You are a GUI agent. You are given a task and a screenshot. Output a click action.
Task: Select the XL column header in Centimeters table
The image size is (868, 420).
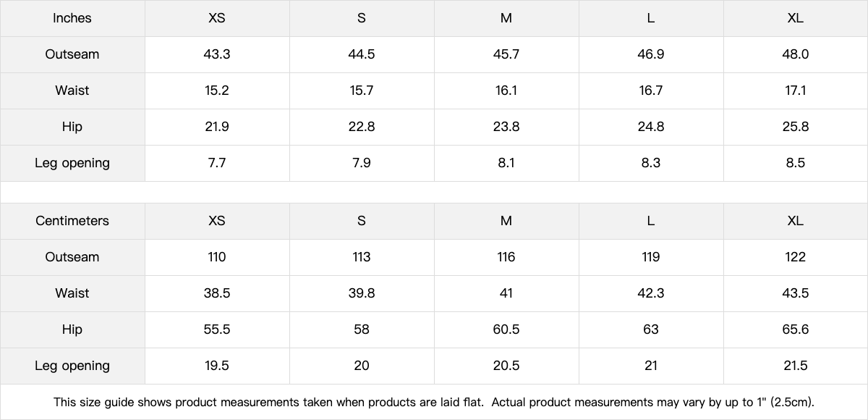tap(796, 221)
